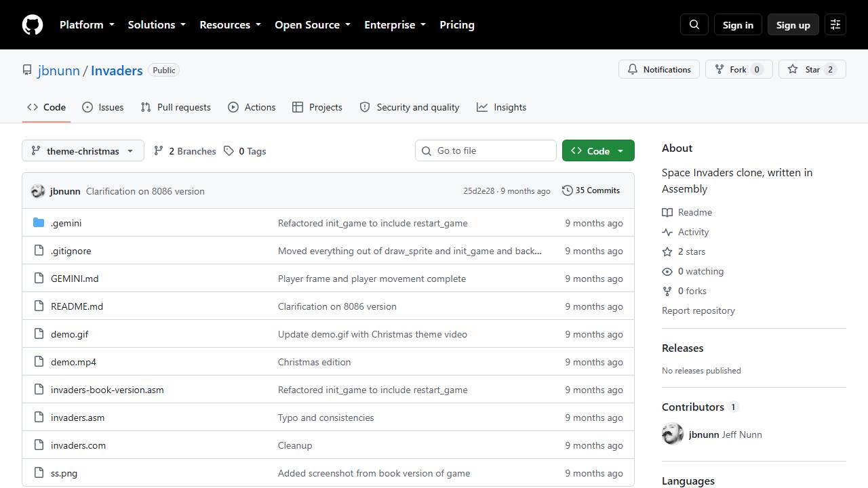Click the book icon beside Readme
This screenshot has height=488, width=868.
[x=667, y=212]
